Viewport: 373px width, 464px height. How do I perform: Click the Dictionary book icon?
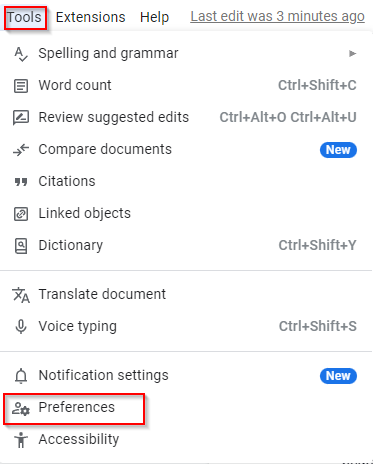(21, 246)
